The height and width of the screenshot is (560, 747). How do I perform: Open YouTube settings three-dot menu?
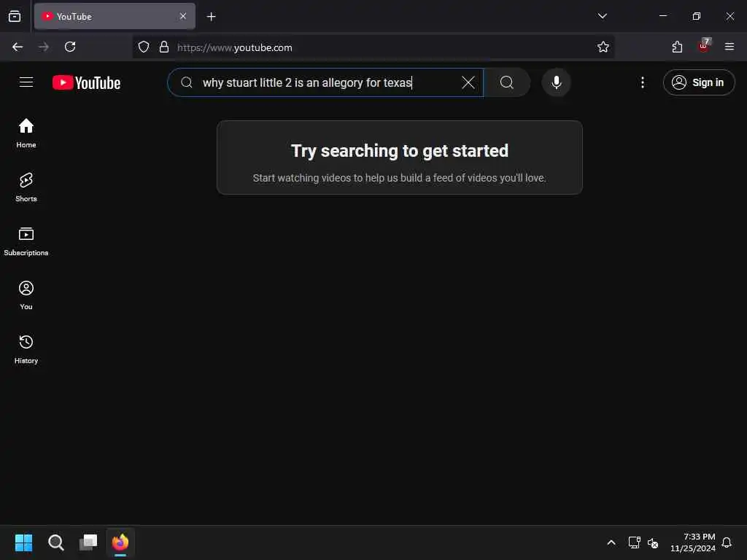pyautogui.click(x=642, y=82)
